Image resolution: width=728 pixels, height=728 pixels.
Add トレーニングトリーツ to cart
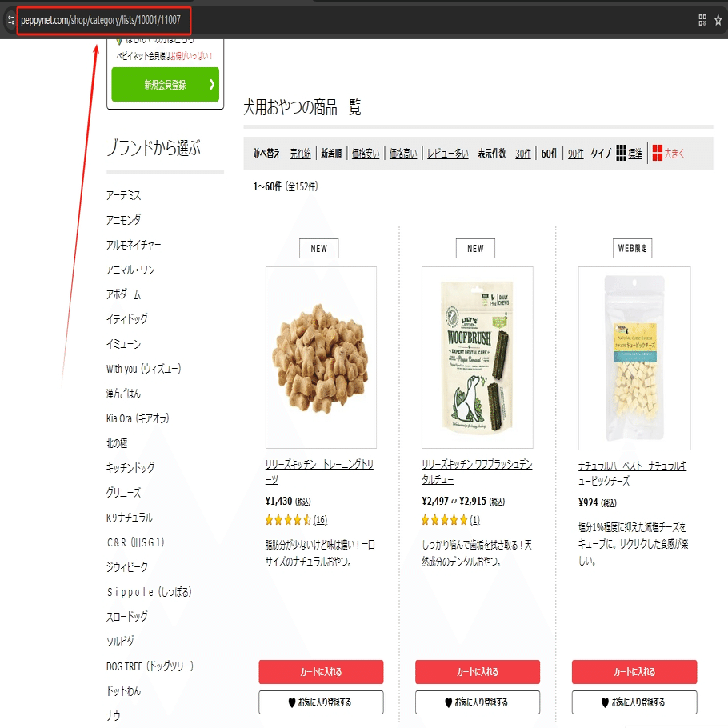(321, 672)
